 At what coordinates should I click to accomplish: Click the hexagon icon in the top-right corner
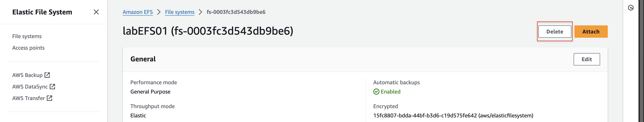tap(631, 8)
